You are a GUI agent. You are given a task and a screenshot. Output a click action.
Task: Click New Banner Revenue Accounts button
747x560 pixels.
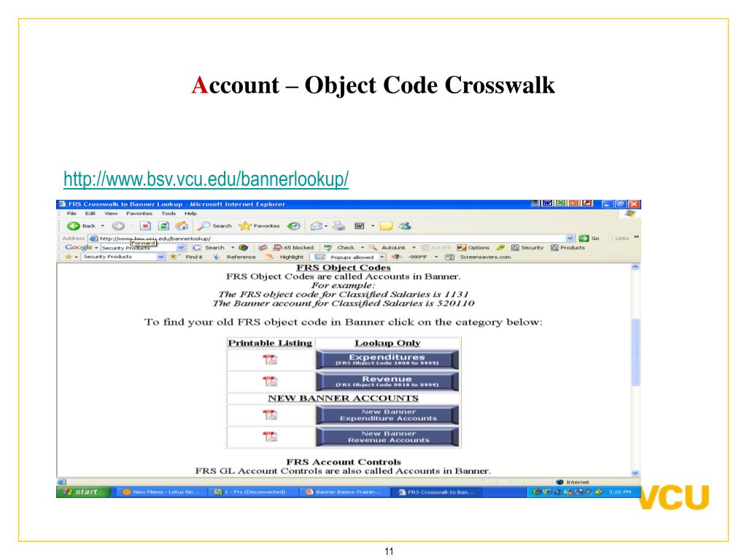(387, 437)
